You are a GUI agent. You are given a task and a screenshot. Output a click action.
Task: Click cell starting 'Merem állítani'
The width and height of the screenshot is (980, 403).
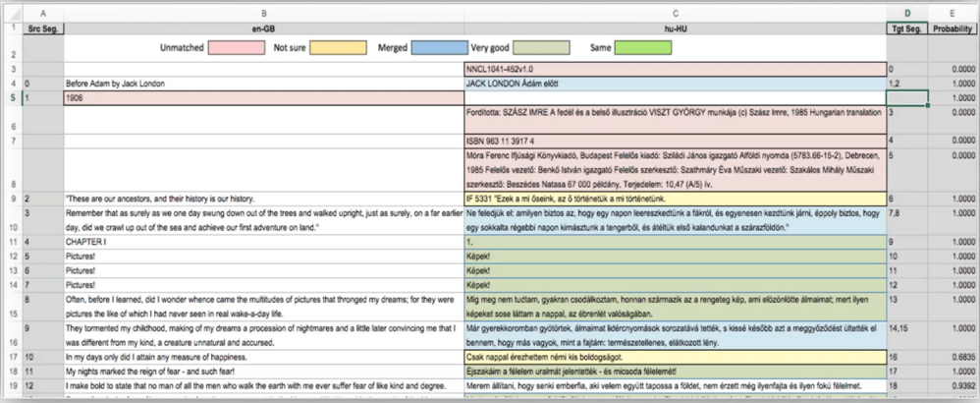coord(676,385)
